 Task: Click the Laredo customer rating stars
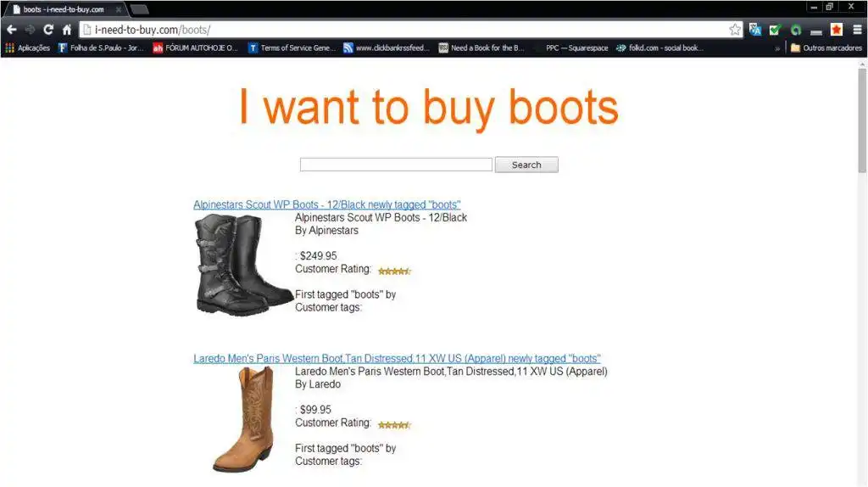[394, 425]
